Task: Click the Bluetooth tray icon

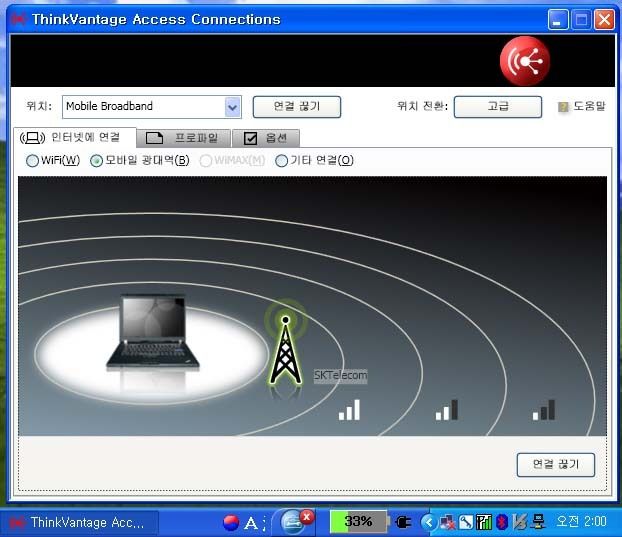Action: [502, 522]
